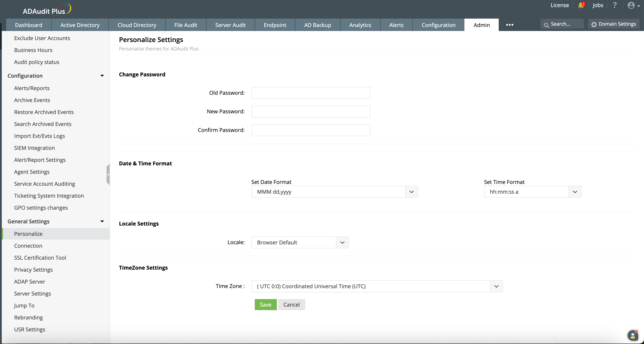The width and height of the screenshot is (644, 344).
Task: Open the Set Date Format dropdown
Action: coord(411,192)
